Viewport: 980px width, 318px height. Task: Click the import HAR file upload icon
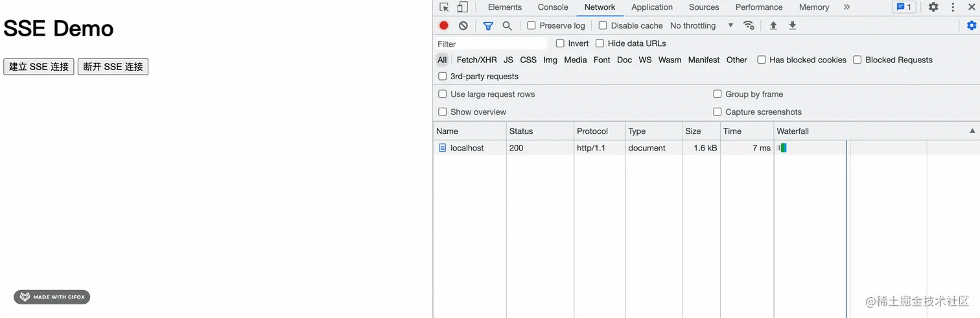point(773,25)
